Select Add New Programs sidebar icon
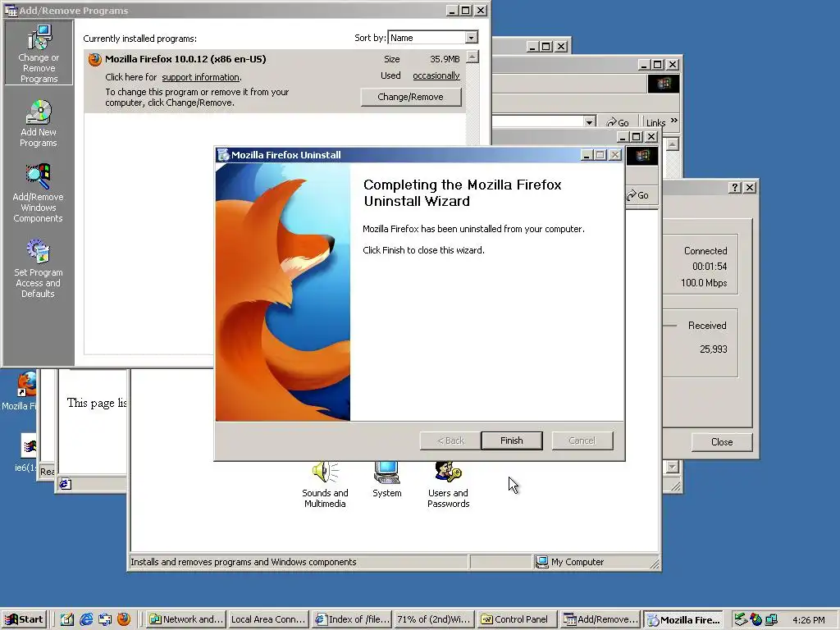840x630 pixels. point(39,123)
